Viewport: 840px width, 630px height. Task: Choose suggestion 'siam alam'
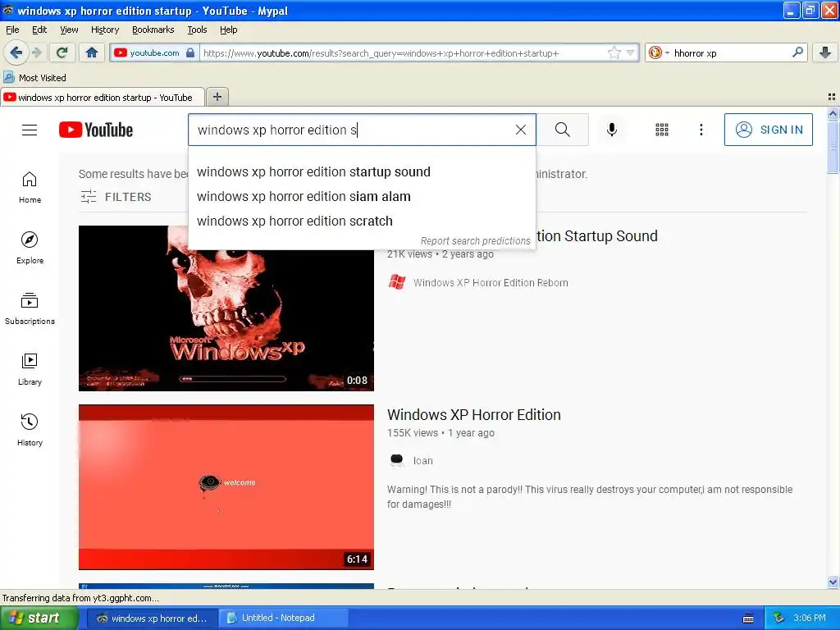coord(362,196)
